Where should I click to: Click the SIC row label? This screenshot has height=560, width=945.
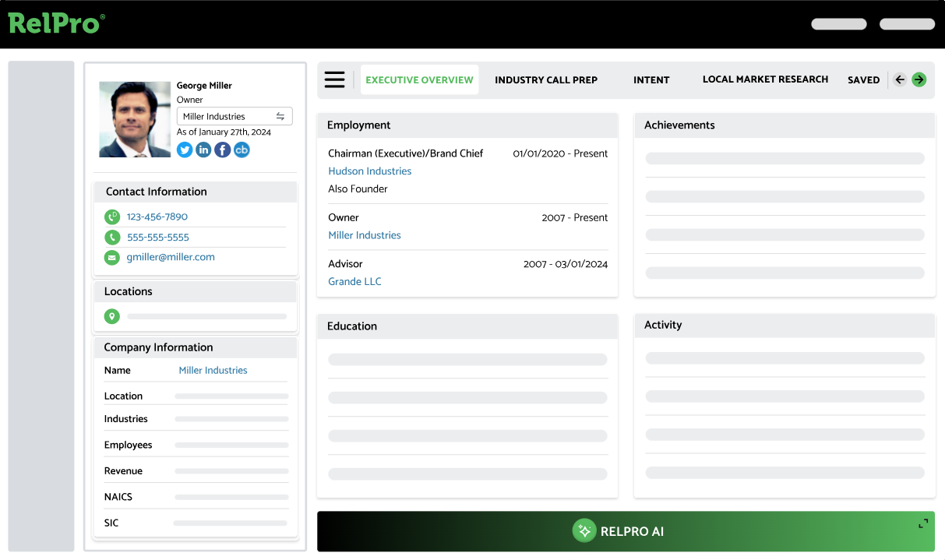click(111, 523)
